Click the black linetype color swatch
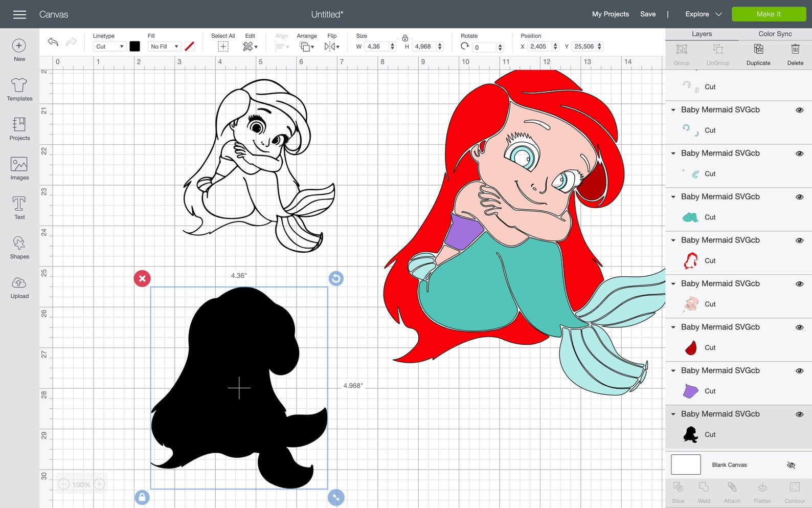Viewport: 812px width, 508px height. tap(134, 47)
